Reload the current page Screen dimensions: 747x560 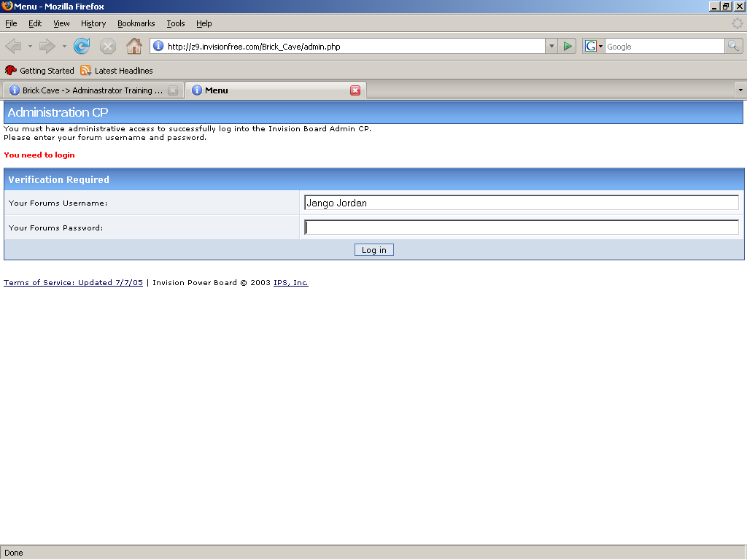tap(82, 46)
